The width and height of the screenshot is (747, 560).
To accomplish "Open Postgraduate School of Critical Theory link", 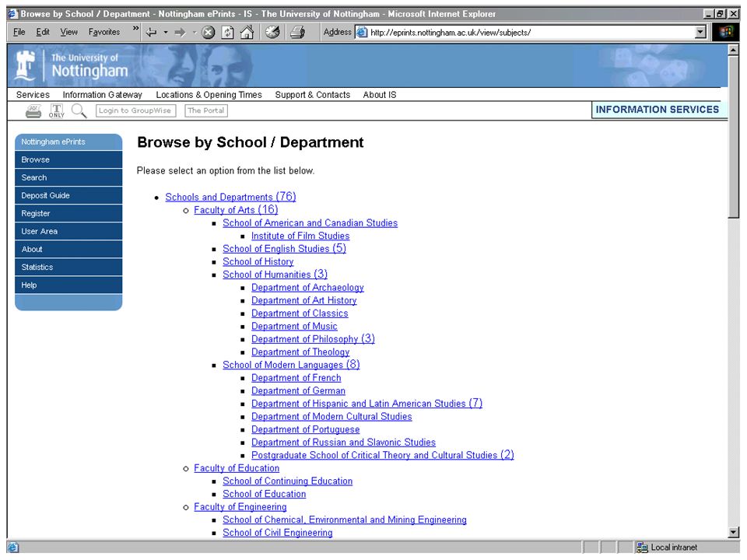I will click(x=383, y=455).
